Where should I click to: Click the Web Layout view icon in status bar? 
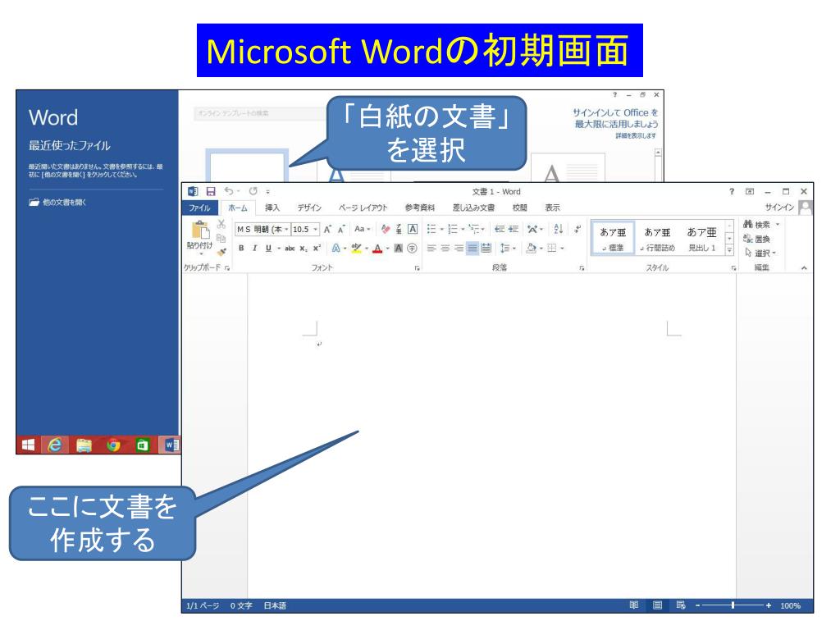point(681,605)
